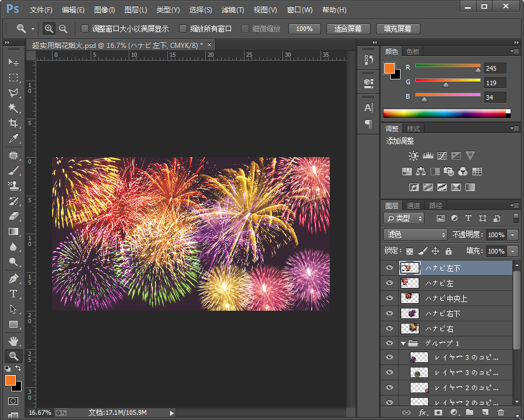Select the Horizontal Type tool

[13, 294]
